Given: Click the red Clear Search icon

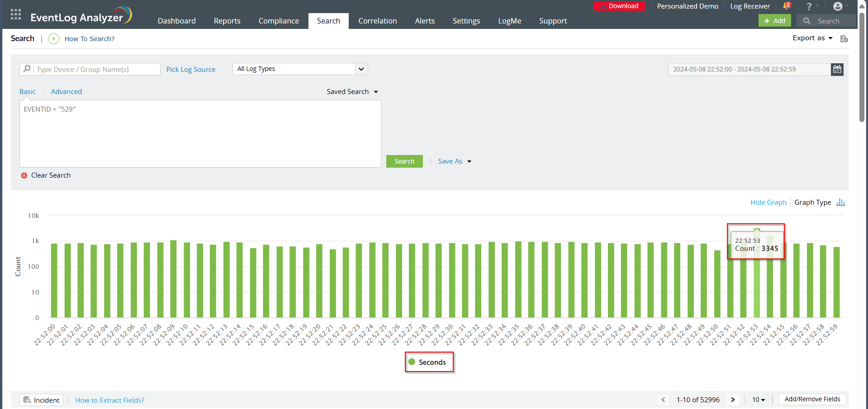Looking at the screenshot, I should [x=24, y=175].
